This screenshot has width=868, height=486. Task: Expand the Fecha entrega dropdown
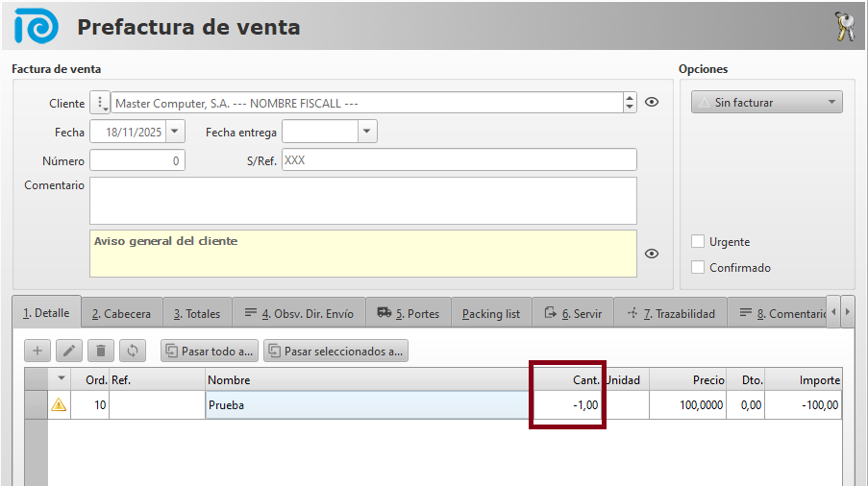pos(366,133)
